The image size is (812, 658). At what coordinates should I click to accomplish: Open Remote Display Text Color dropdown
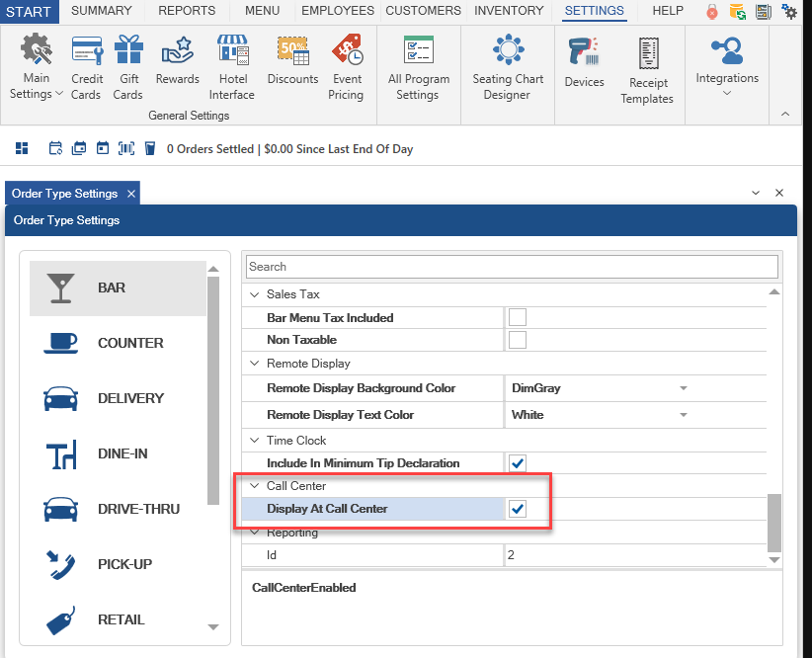click(683, 415)
